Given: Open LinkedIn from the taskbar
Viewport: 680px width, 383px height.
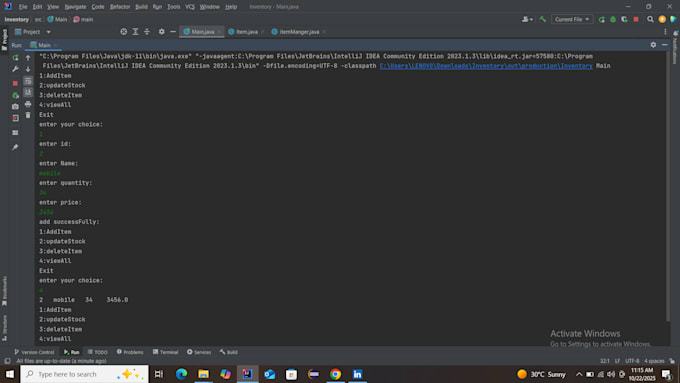Looking at the screenshot, I should pyautogui.click(x=357, y=374).
